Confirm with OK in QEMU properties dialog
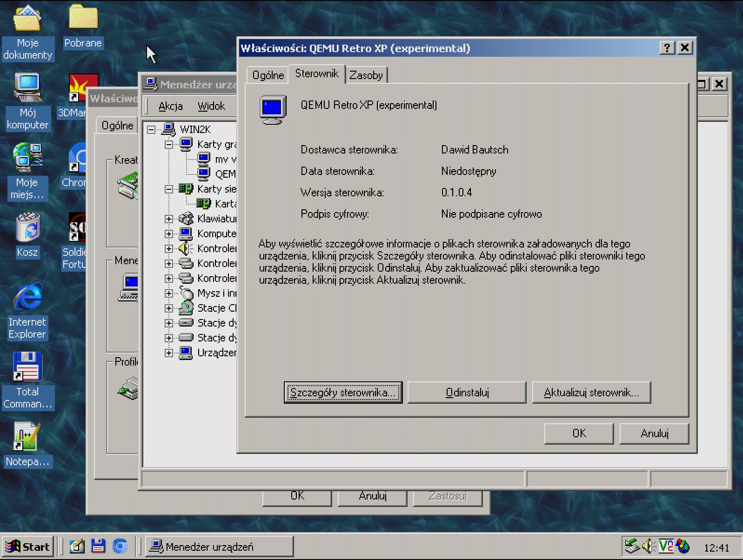Viewport: 743px width, 560px height. [x=579, y=433]
